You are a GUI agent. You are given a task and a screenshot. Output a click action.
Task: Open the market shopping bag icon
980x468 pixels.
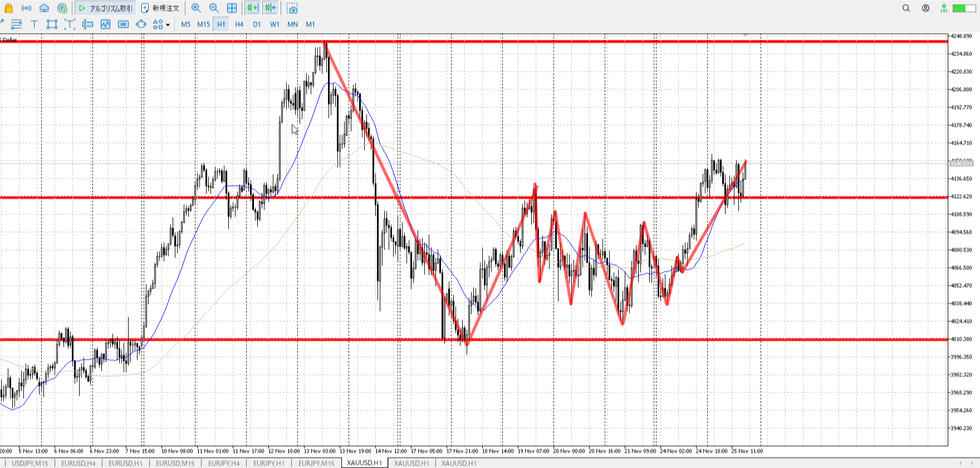tap(8, 8)
